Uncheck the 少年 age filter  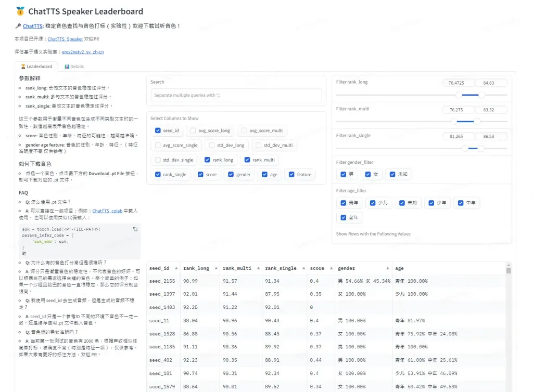[432, 203]
